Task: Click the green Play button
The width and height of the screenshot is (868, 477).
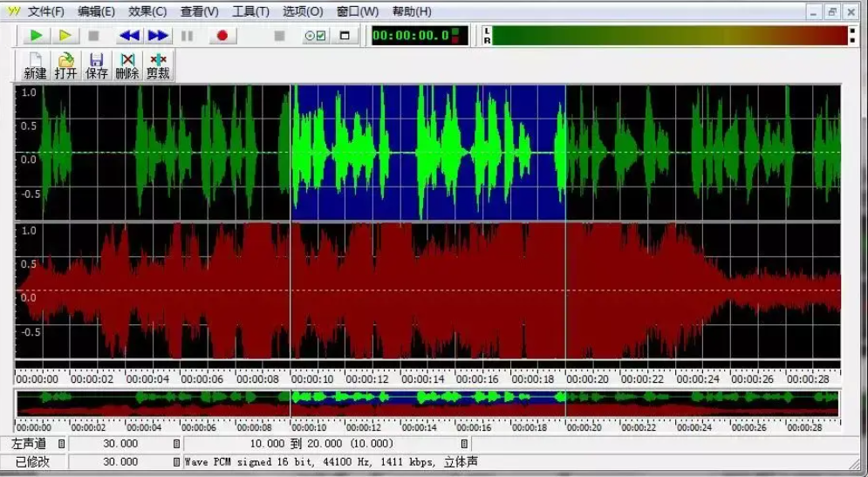Action: (37, 36)
